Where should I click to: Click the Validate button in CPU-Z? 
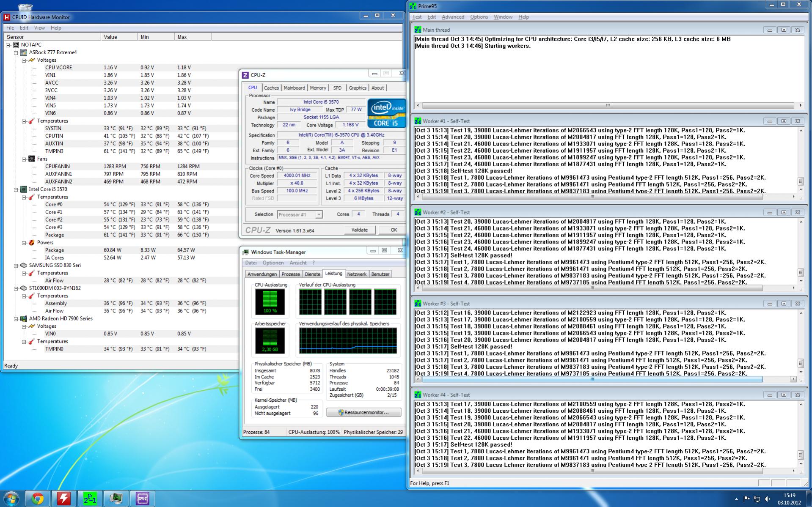pos(359,230)
